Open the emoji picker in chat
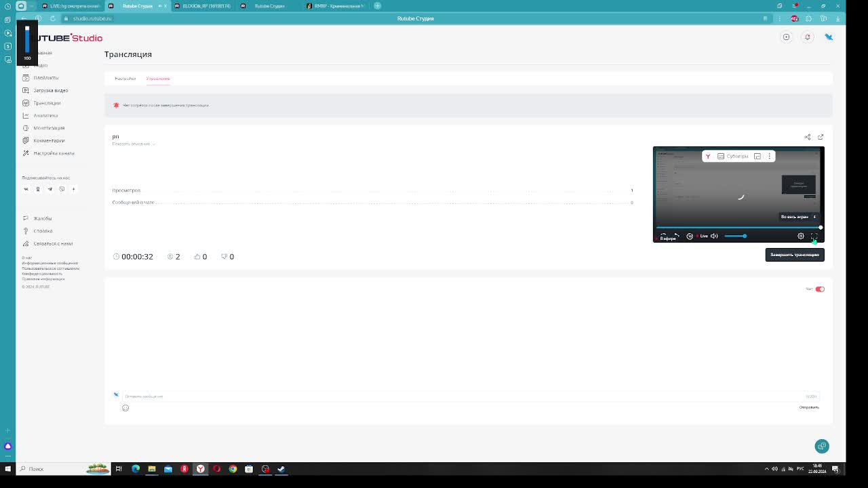This screenshot has width=868, height=488. click(125, 408)
